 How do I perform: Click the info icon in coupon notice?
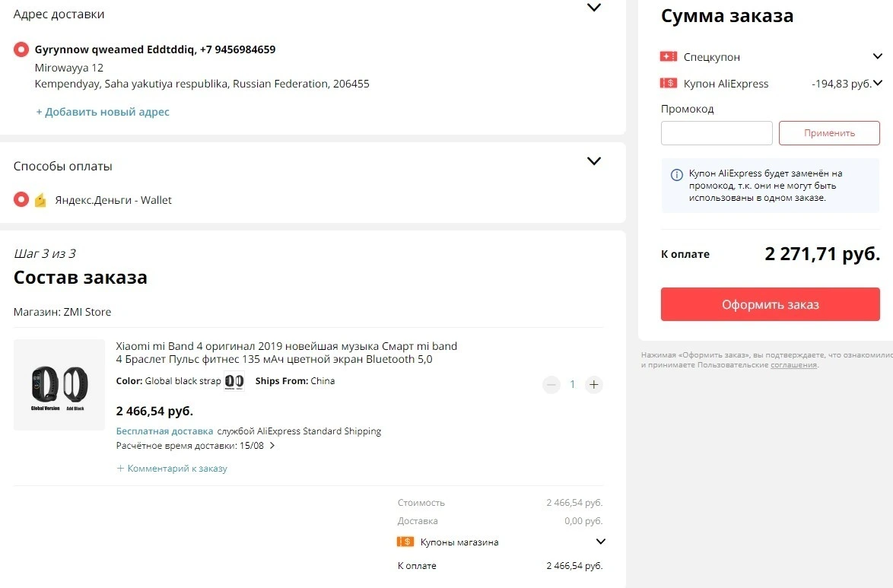tap(676, 175)
